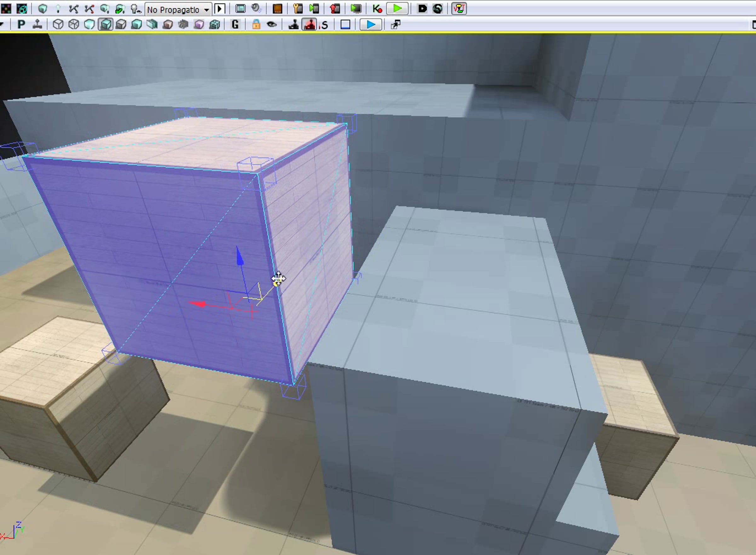This screenshot has height=555, width=756.
Task: Click the Build Paths icon
Action: pos(73,9)
